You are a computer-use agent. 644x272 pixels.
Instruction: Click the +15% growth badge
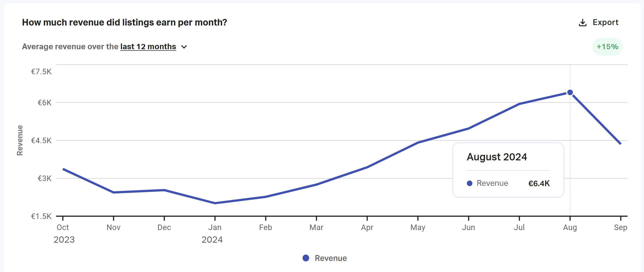point(607,47)
